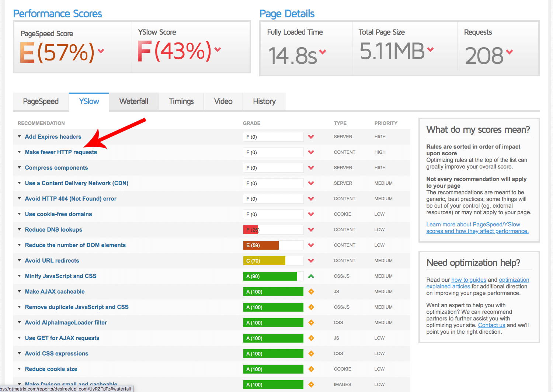Switch to the PageSpeed tab
Screen dimensions: 553x392
pos(41,101)
